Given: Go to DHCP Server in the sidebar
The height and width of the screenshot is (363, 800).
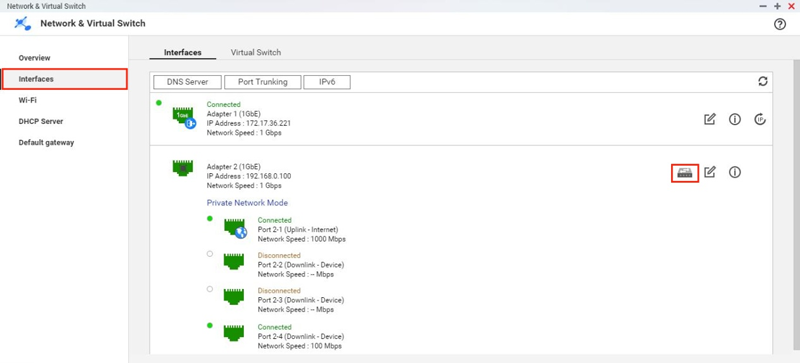Looking at the screenshot, I should click(41, 122).
